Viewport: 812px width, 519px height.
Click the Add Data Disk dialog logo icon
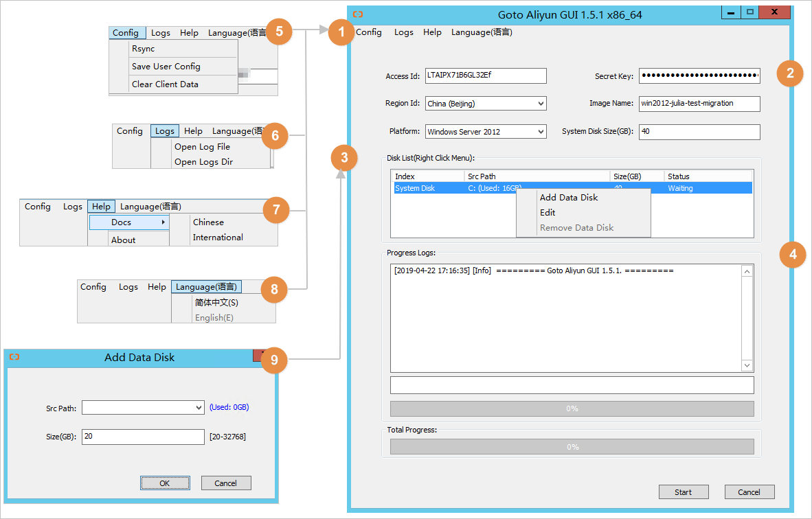pyautogui.click(x=14, y=357)
